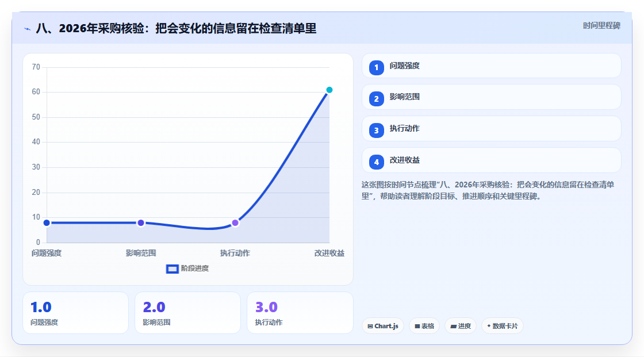Click the 1.0 问题强度 data card
Viewport: 644px width, 357px height.
75,313
